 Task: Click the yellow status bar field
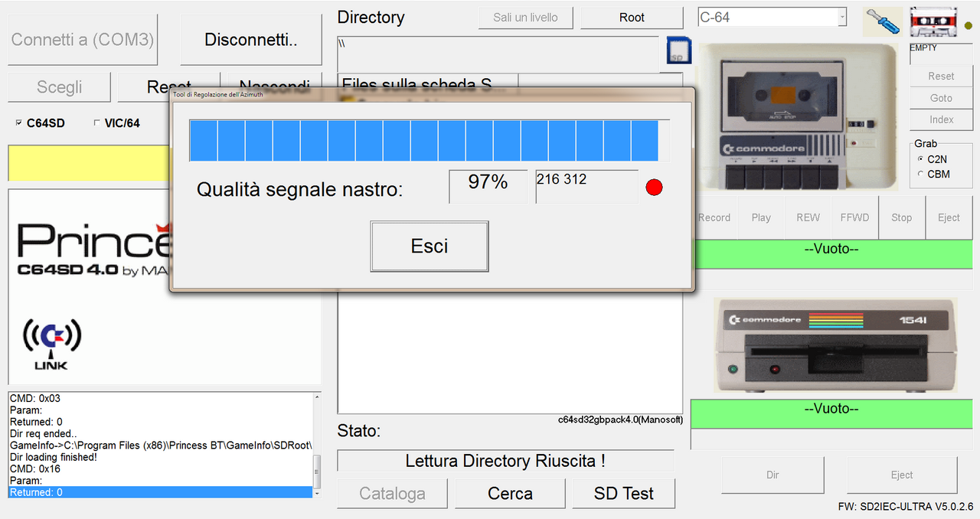tap(89, 162)
